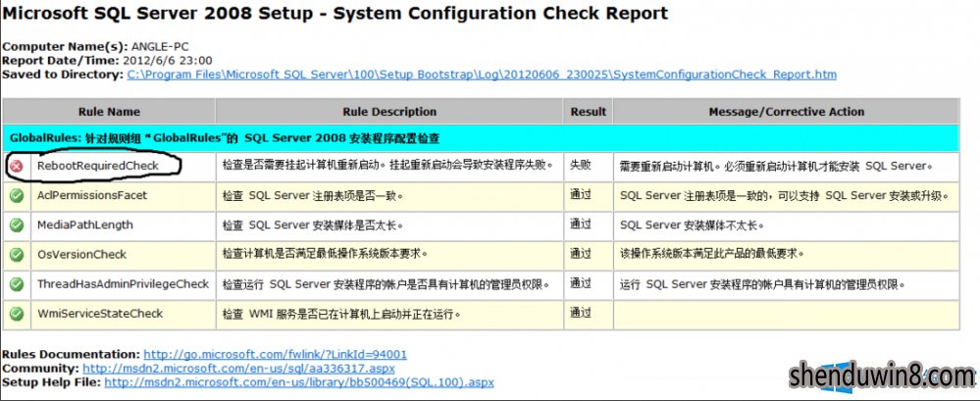
Task: Click the GlobalRules group heading row
Action: (482, 138)
